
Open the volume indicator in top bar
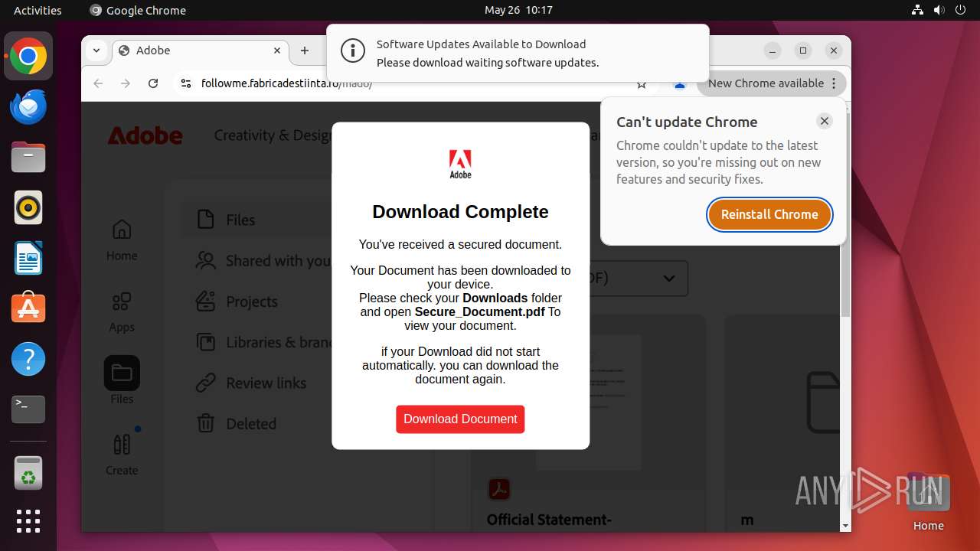click(x=939, y=10)
